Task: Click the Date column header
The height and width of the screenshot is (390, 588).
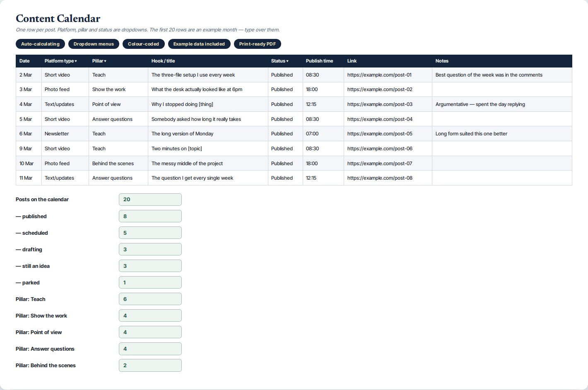Action: (29, 61)
